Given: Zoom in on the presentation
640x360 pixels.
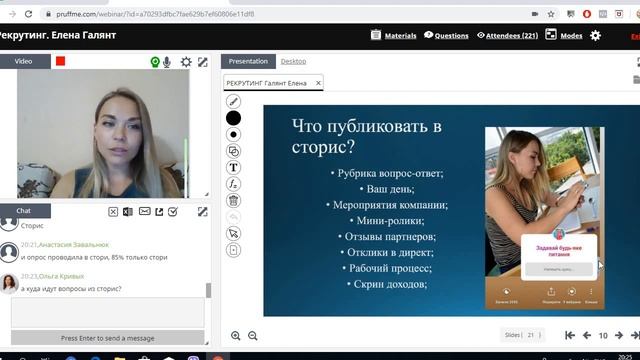Looking at the screenshot, I should (x=236, y=336).
